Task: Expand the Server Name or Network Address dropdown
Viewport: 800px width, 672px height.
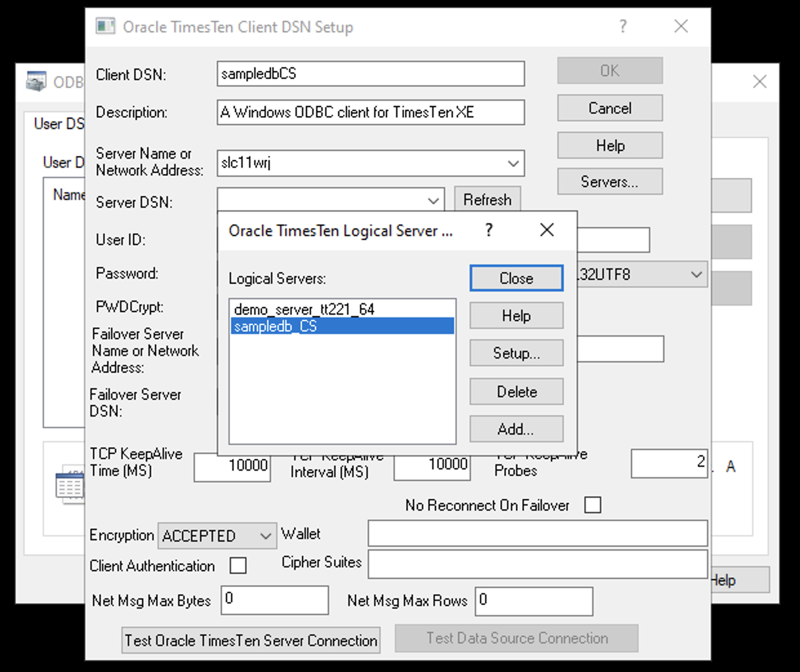Action: tap(514, 163)
